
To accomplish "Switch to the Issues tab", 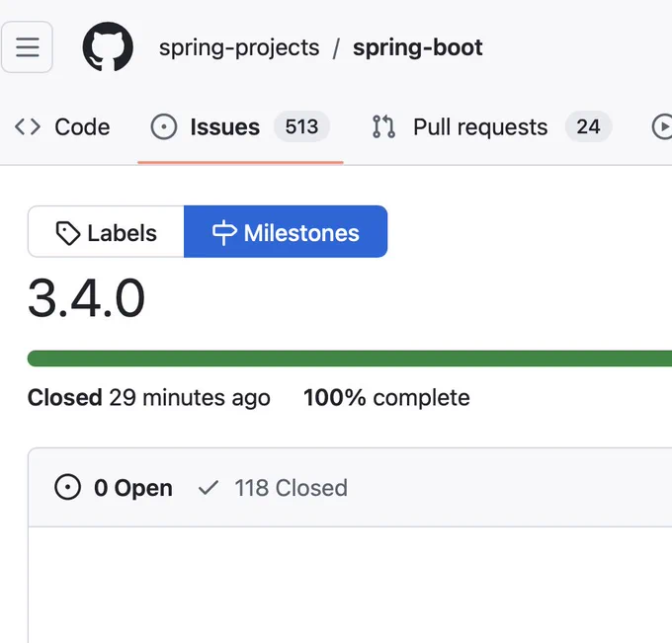I will tap(240, 127).
